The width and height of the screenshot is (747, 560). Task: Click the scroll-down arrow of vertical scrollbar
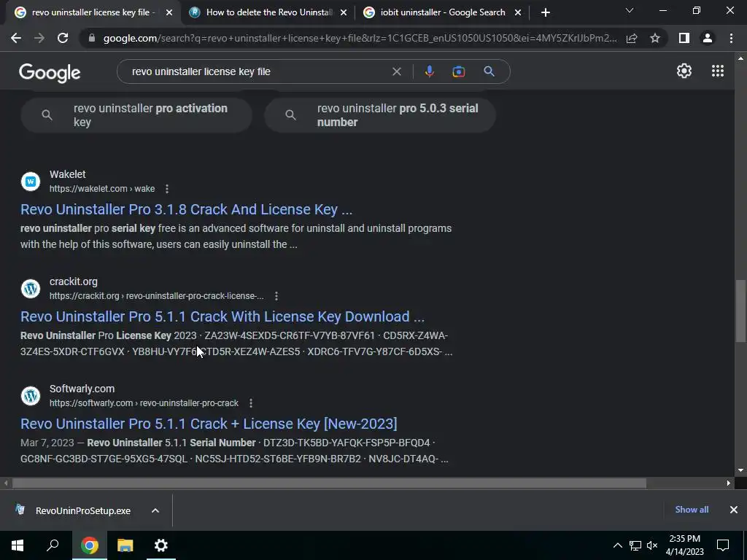click(x=740, y=470)
